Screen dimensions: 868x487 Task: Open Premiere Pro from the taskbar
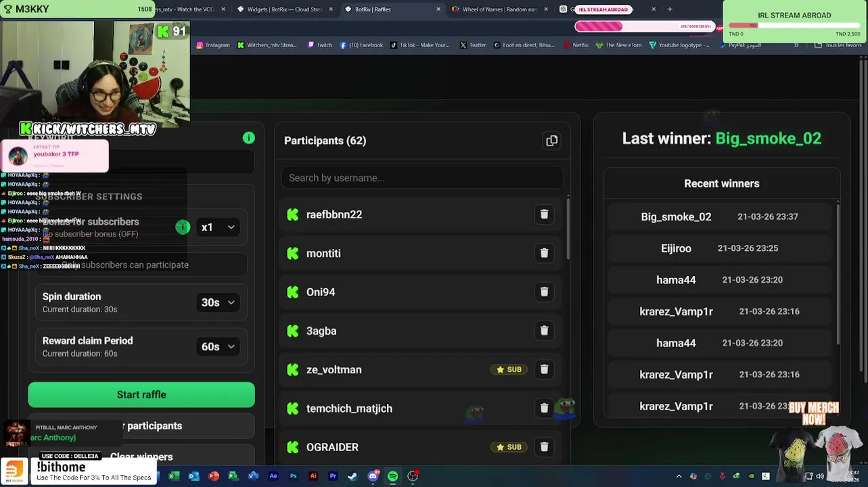pos(333,476)
